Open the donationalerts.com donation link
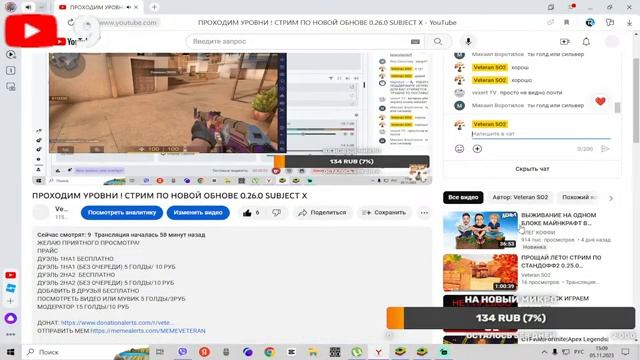The height and width of the screenshot is (360, 640). click(x=118, y=323)
